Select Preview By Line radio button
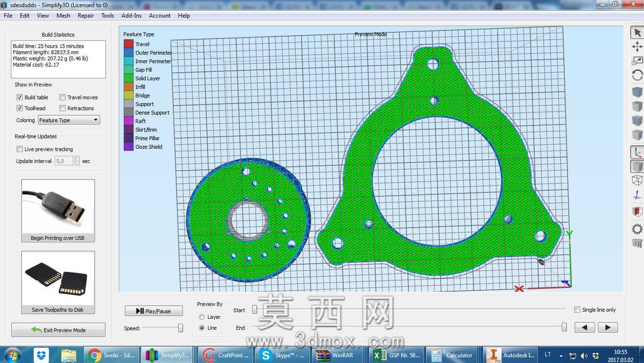The width and height of the screenshot is (644, 363). point(202,328)
